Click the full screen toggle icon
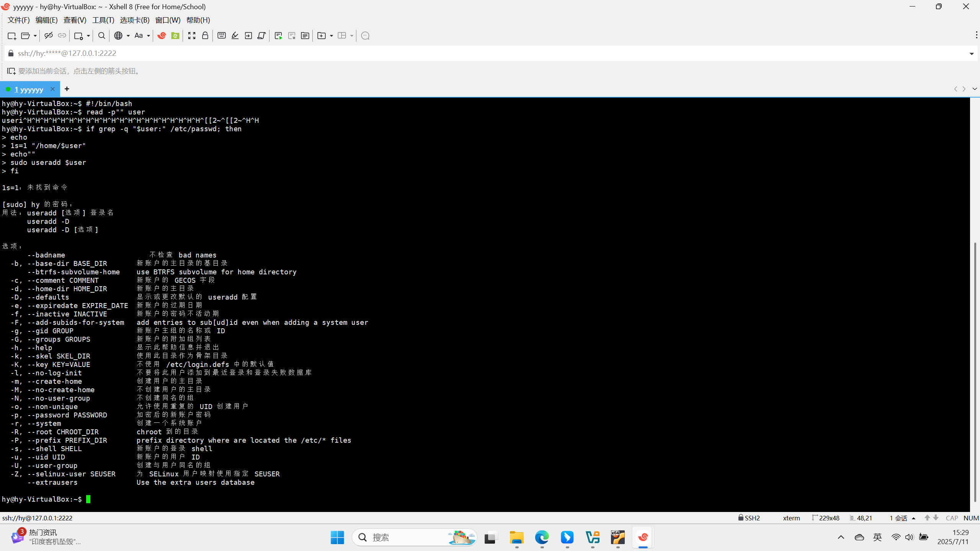Screen dimensions: 980x551 192,36
